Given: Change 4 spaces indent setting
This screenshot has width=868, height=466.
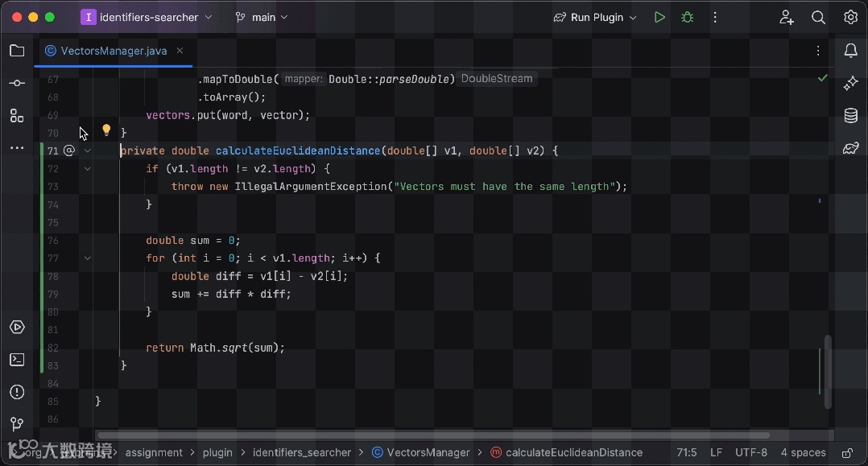Looking at the screenshot, I should 804,452.
